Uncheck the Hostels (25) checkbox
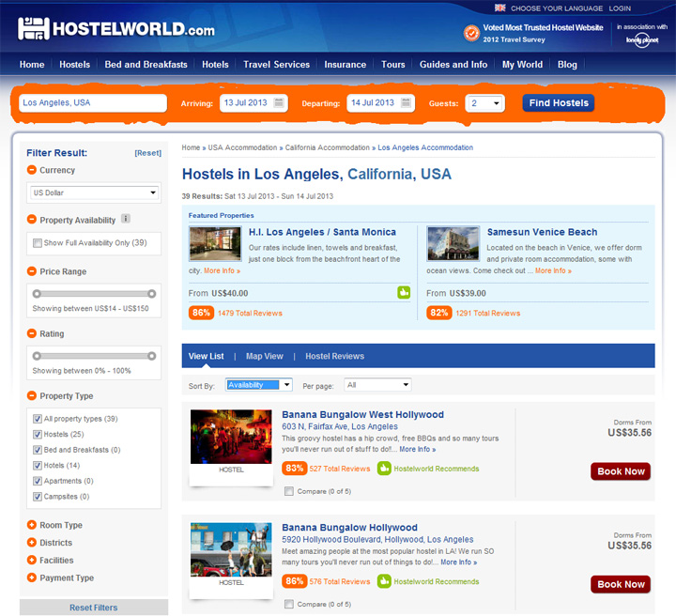The image size is (676, 616). (x=38, y=434)
